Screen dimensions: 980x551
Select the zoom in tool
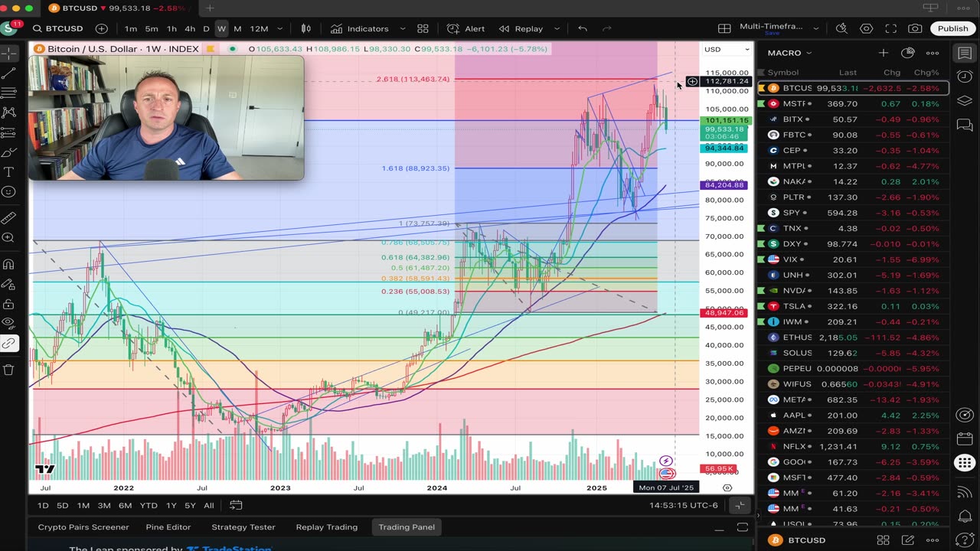point(9,238)
